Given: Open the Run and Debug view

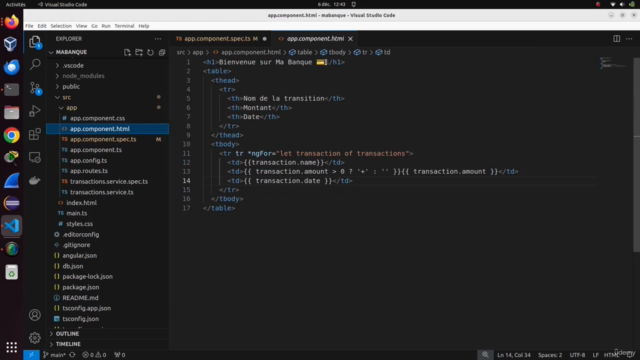Looking at the screenshot, I should (35, 111).
